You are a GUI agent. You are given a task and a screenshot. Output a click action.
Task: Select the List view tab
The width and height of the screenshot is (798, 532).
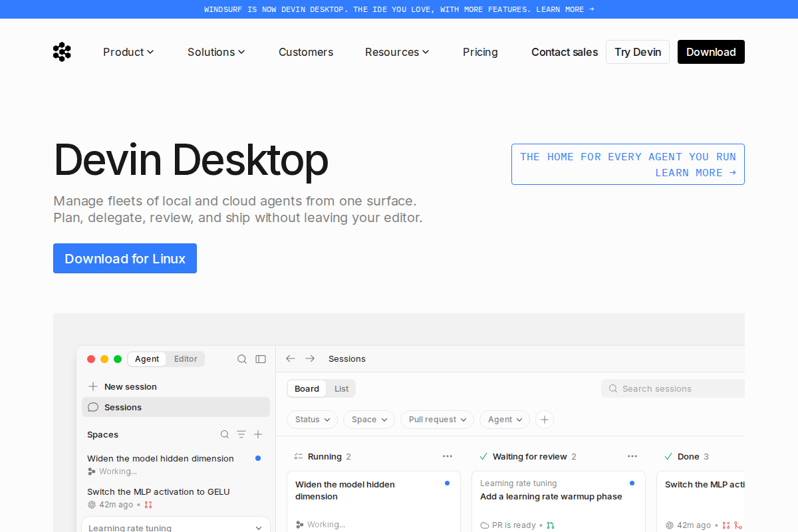pyautogui.click(x=341, y=388)
